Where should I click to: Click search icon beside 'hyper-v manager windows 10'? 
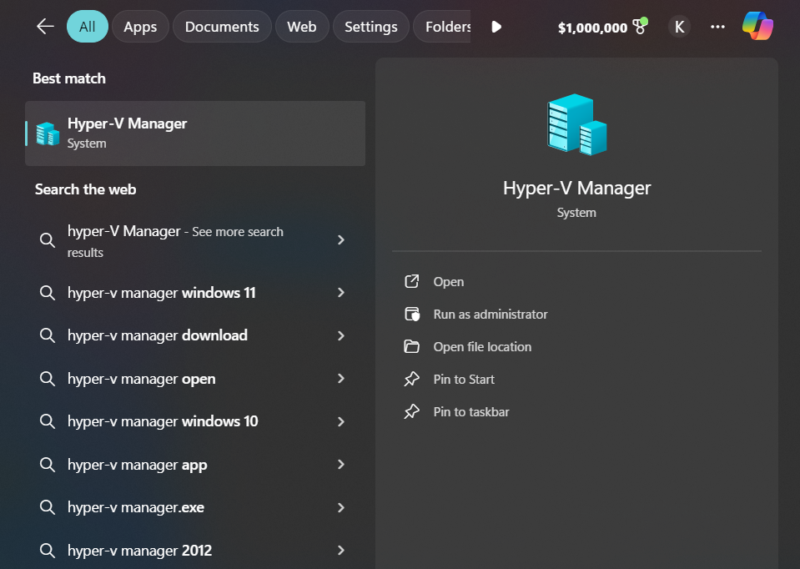click(47, 422)
